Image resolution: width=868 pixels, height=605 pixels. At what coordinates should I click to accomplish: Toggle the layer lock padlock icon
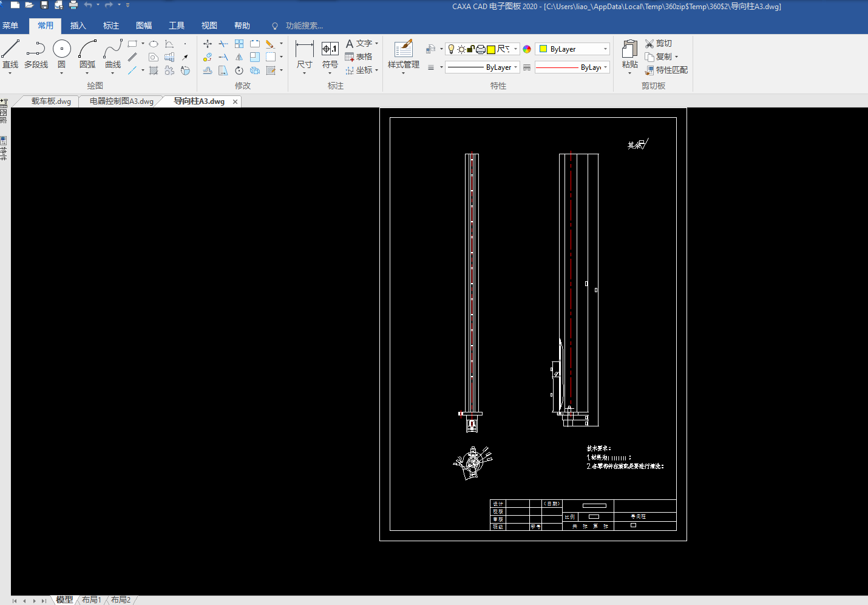(x=470, y=49)
